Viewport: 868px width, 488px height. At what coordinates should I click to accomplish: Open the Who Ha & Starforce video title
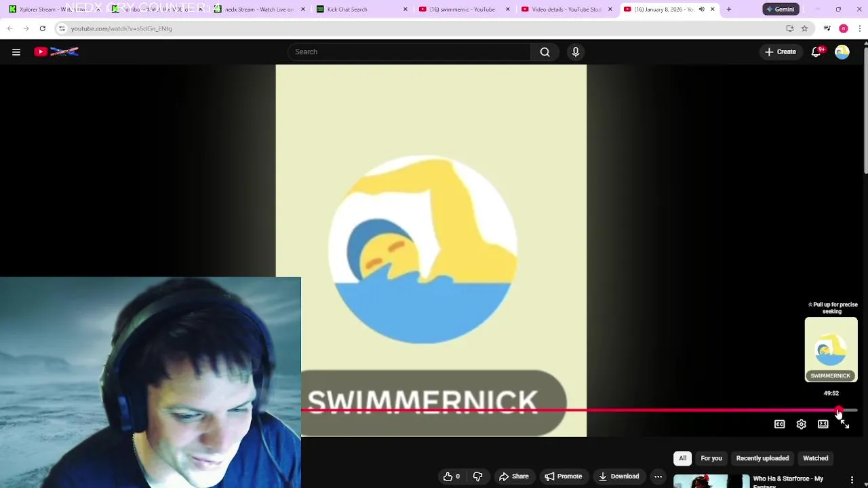(788, 481)
